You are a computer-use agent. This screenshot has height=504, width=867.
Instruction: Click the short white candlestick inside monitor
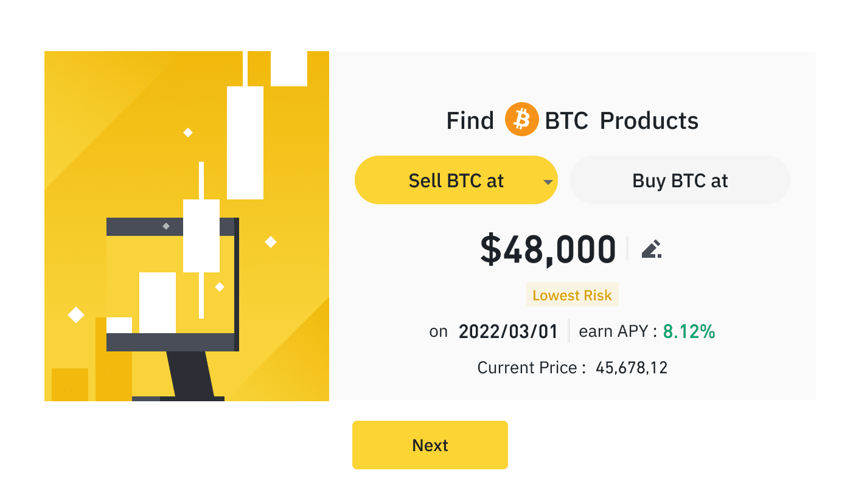coord(158,303)
